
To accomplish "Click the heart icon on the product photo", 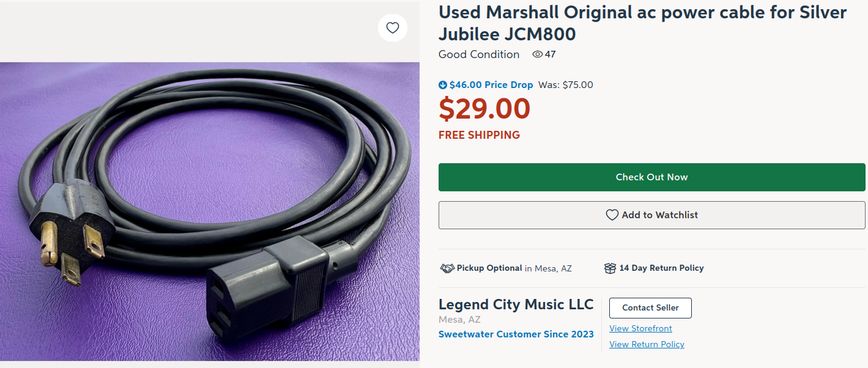I will (393, 28).
